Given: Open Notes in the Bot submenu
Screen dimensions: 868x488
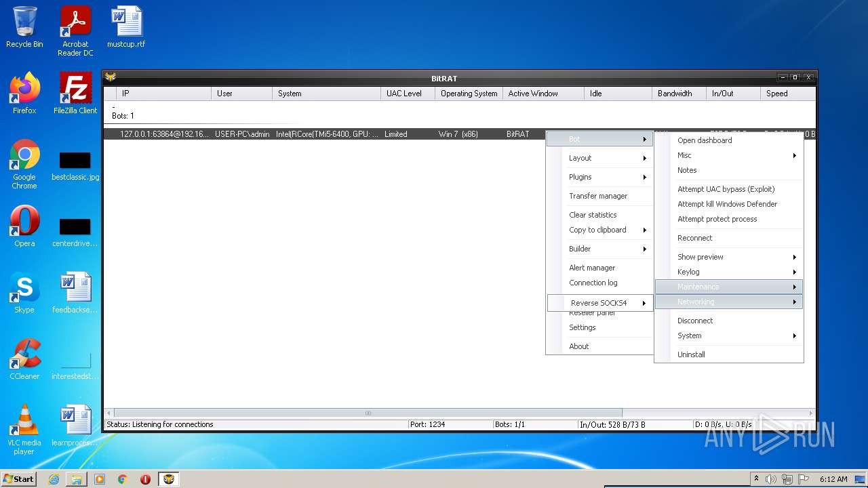Looking at the screenshot, I should click(729, 170).
